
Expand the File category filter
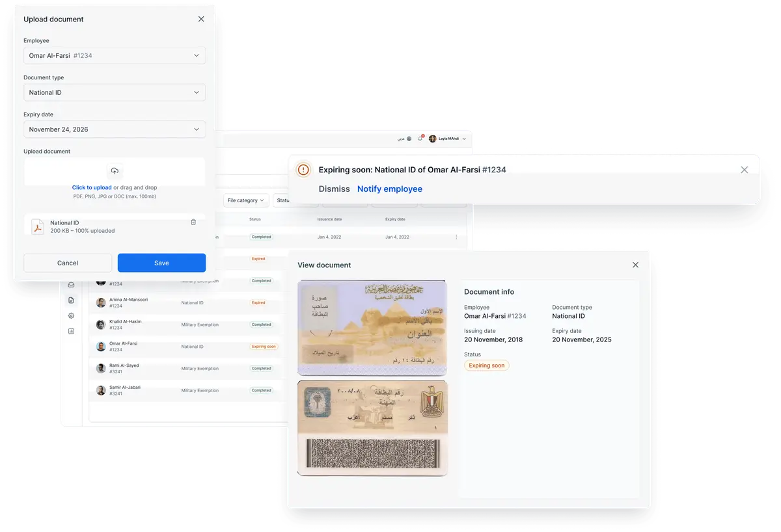click(245, 200)
